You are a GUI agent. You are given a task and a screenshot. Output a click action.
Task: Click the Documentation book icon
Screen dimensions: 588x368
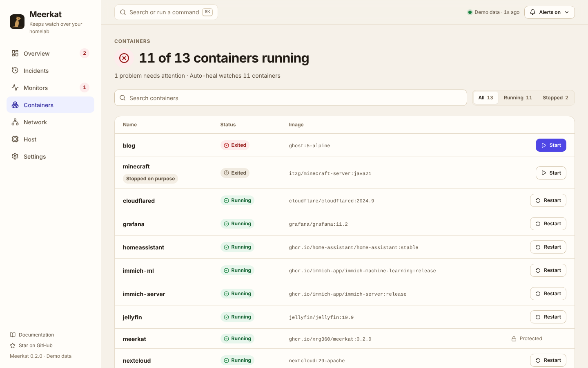(x=13, y=335)
